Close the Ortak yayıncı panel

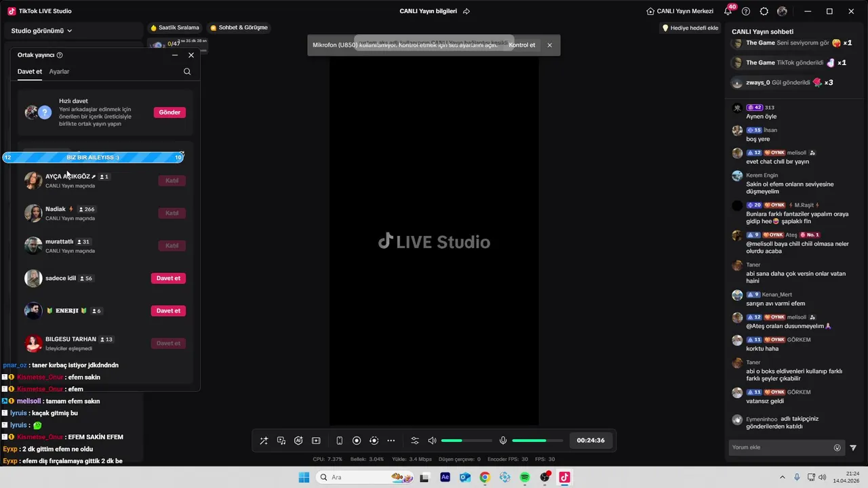point(191,55)
